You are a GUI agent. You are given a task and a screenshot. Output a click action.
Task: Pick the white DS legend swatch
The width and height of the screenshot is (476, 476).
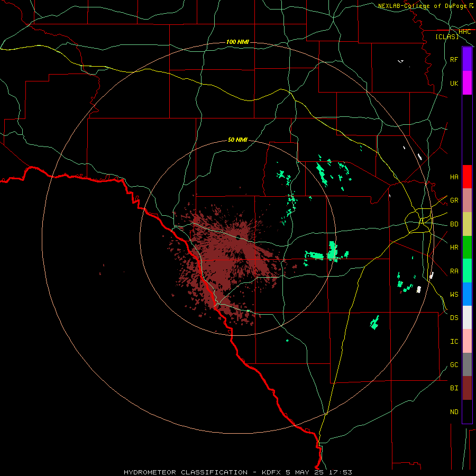pos(467,317)
